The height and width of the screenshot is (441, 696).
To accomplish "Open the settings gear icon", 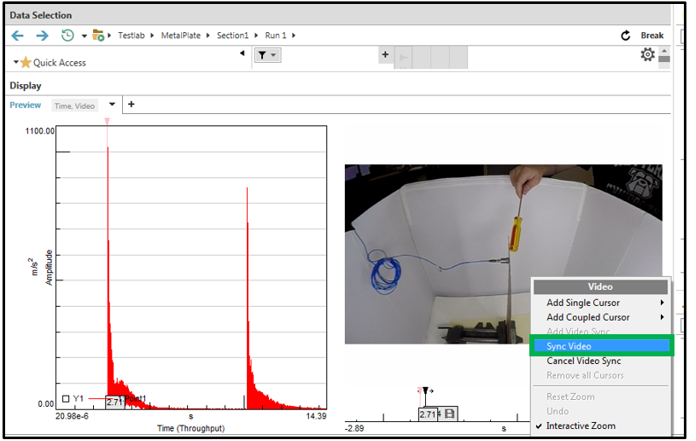I will (x=647, y=55).
